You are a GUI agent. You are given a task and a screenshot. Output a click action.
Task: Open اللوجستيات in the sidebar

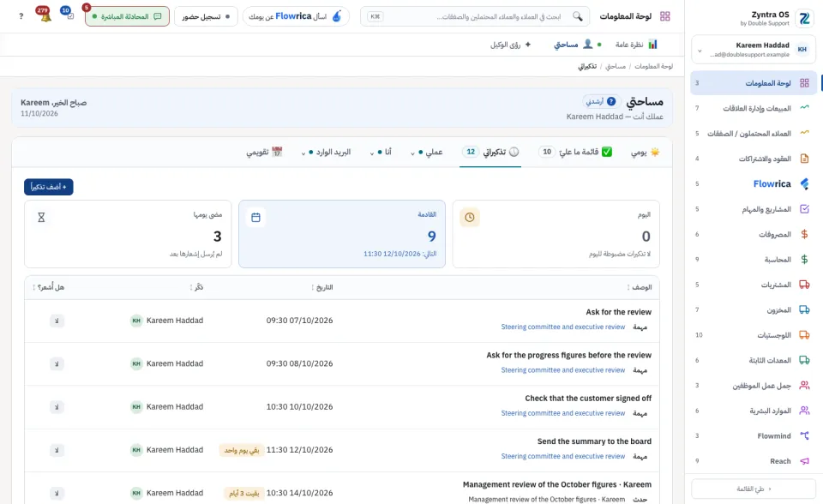(754, 335)
